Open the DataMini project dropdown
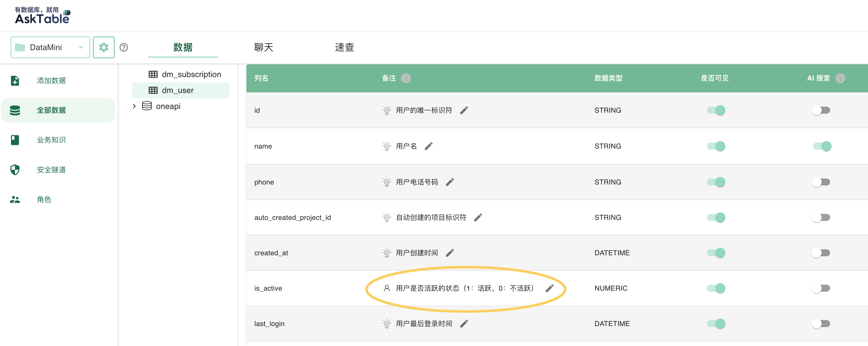868x346 pixels. (50, 47)
